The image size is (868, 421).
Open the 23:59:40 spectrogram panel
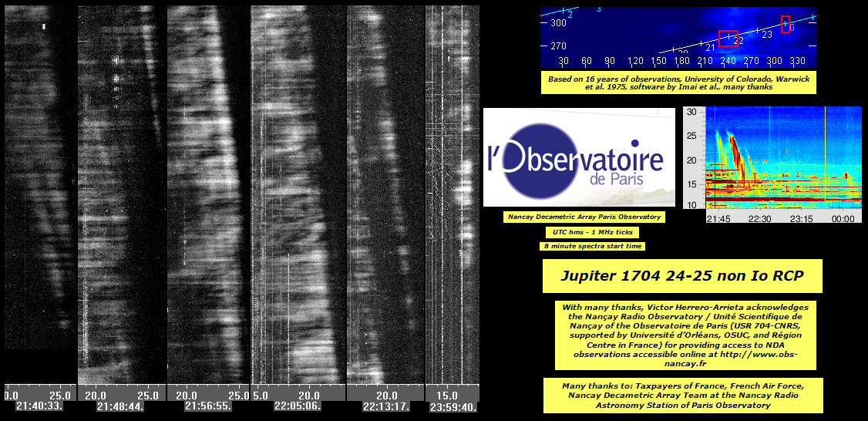tap(453, 194)
